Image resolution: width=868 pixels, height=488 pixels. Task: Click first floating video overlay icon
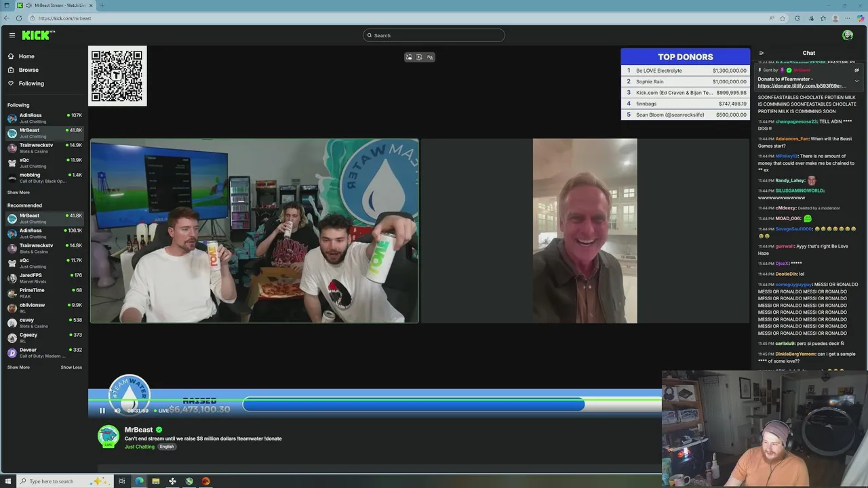point(409,57)
